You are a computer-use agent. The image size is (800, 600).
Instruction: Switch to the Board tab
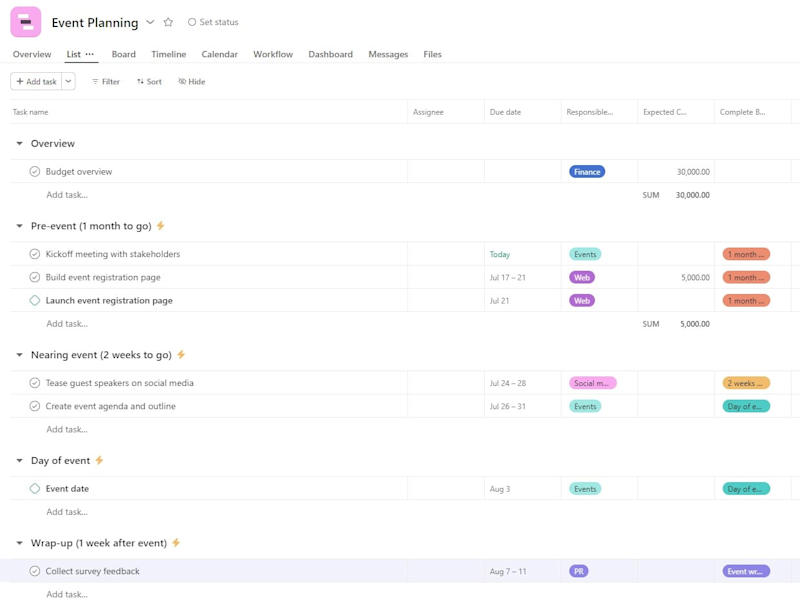123,54
